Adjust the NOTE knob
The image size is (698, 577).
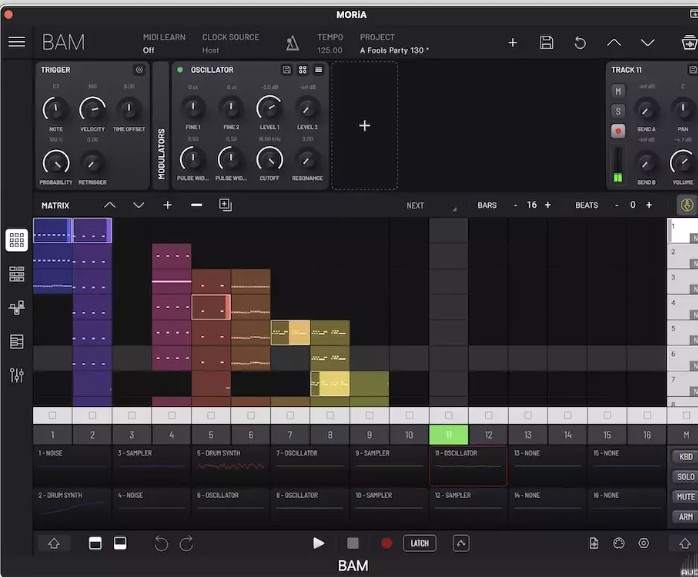coord(56,109)
